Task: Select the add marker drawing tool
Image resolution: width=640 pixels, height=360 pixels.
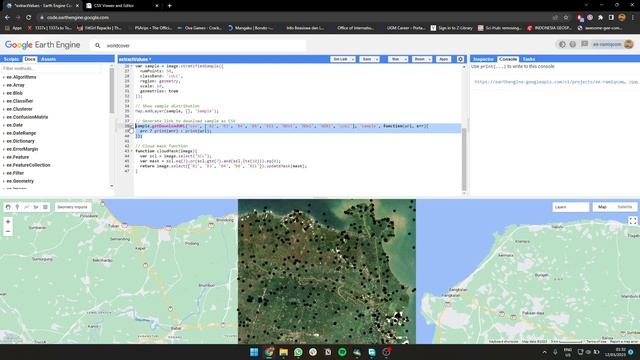Action: tap(17, 207)
